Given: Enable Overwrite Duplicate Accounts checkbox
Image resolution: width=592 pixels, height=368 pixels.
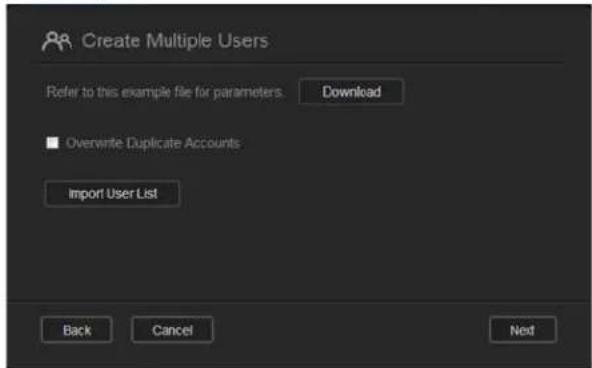Looking at the screenshot, I should click(52, 143).
